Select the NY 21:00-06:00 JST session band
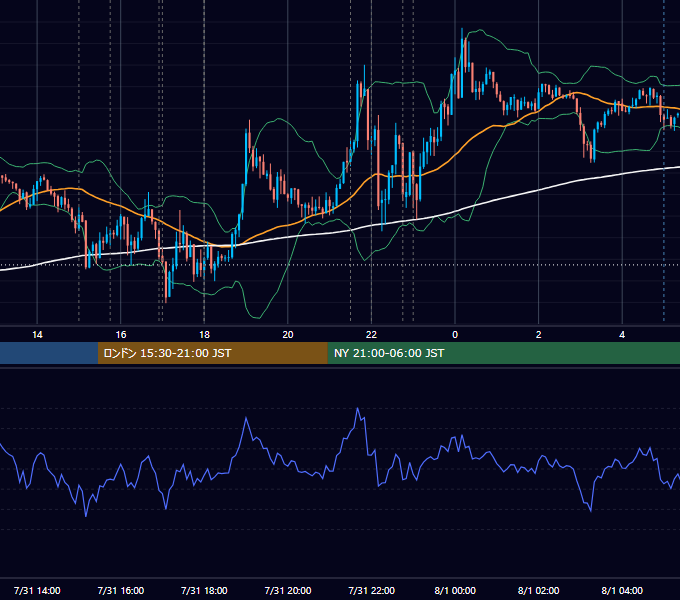This screenshot has height=600, width=680. pyautogui.click(x=503, y=353)
